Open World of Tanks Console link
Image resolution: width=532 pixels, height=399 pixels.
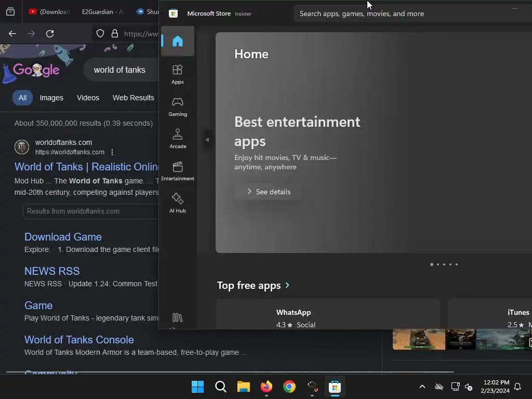point(79,340)
